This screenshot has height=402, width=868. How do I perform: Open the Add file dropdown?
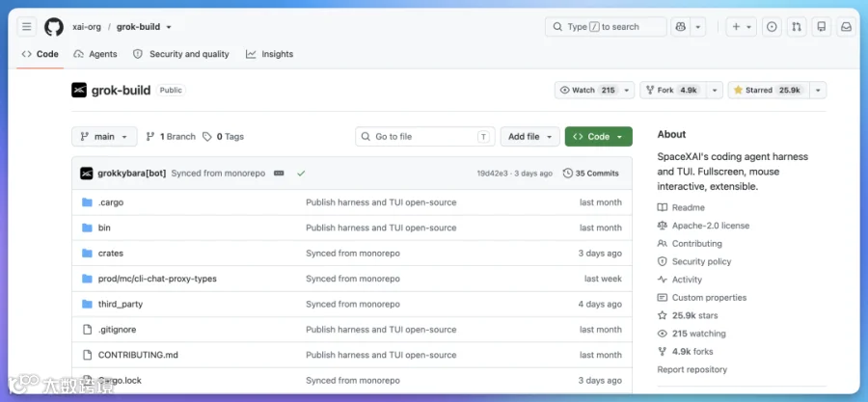click(x=529, y=137)
